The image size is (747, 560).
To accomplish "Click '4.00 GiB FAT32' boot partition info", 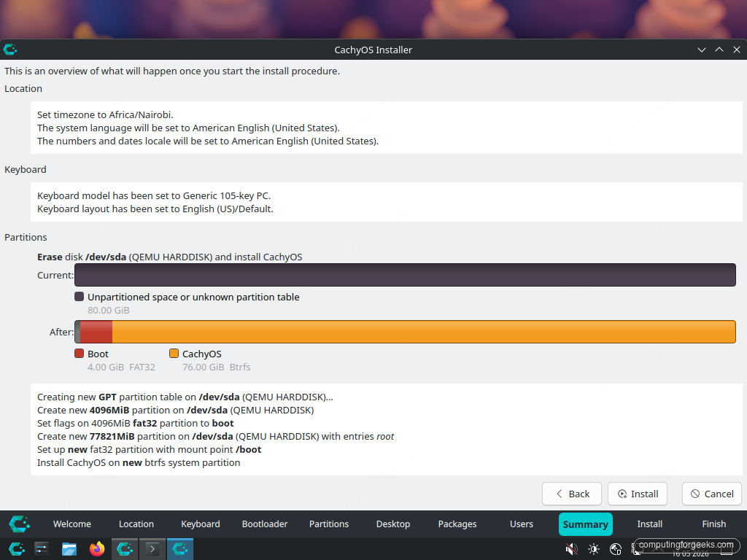I will pos(122,367).
